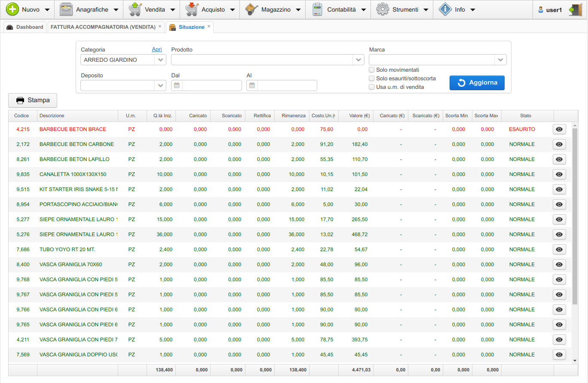View details of PORTASCOPINO ACCIAIO
Screen dimensions: 588x383
pyautogui.click(x=559, y=204)
